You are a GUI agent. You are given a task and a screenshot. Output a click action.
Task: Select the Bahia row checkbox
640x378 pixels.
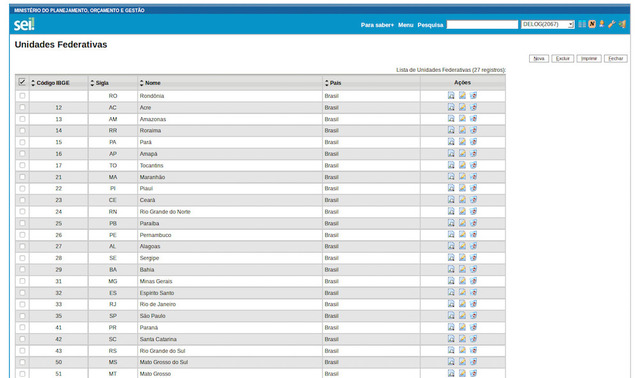tap(22, 269)
